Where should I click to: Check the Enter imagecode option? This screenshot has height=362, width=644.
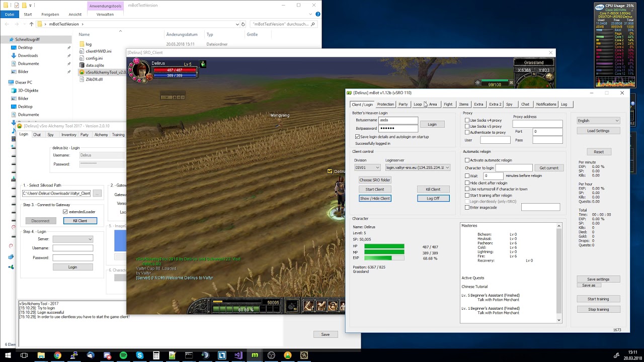(467, 207)
